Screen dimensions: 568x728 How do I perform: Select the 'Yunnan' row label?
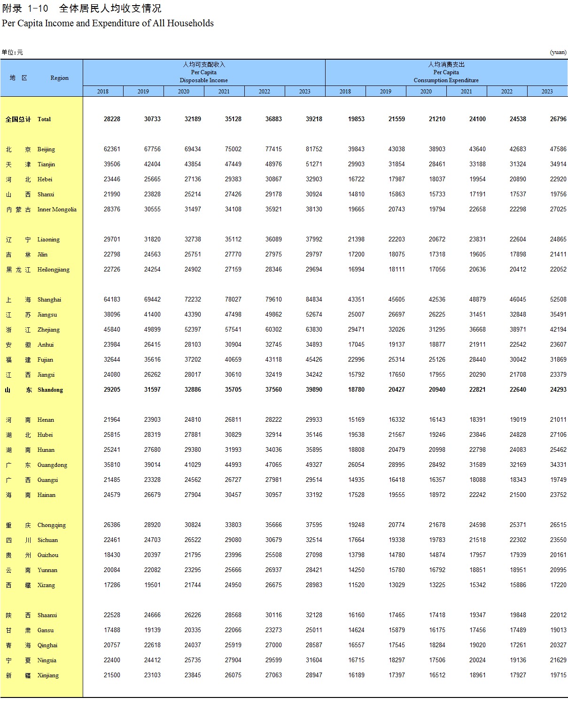[47, 570]
